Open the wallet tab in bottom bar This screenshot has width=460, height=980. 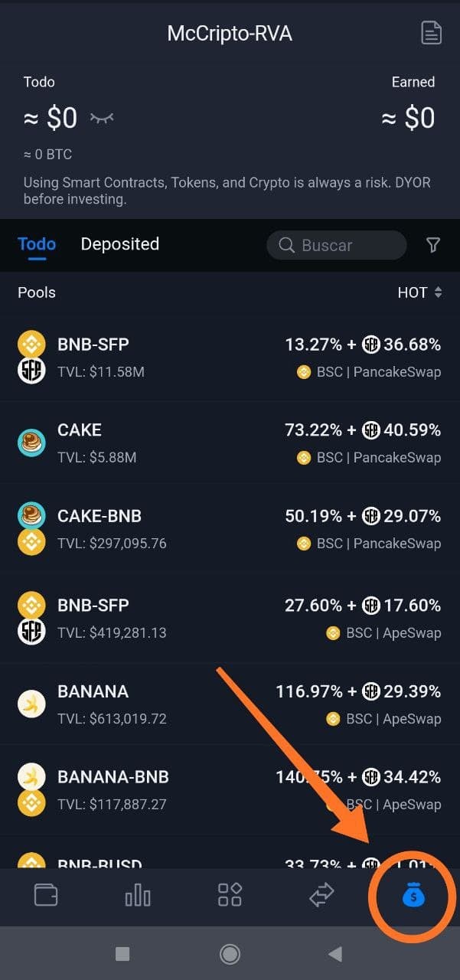click(x=46, y=895)
